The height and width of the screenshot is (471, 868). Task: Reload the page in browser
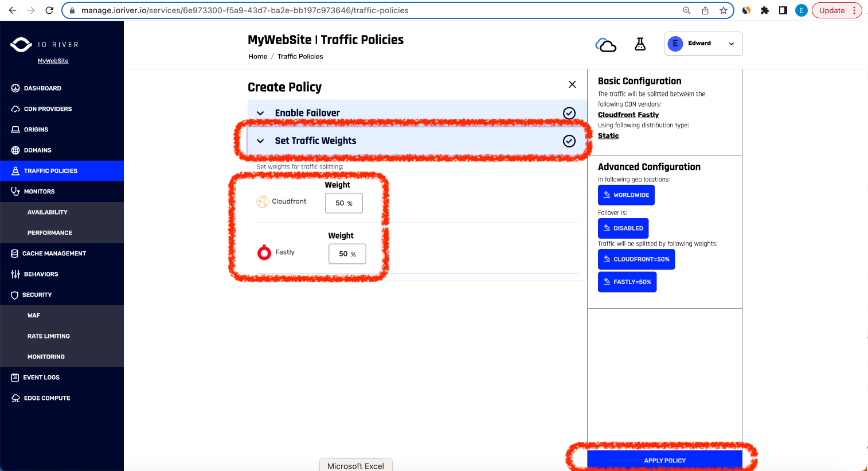point(49,10)
